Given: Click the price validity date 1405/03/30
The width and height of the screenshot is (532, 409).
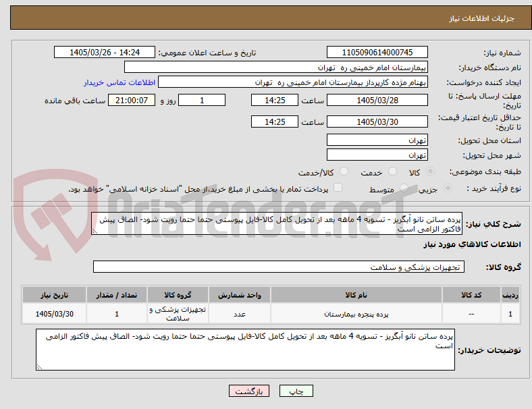Looking at the screenshot, I should pos(377,121).
